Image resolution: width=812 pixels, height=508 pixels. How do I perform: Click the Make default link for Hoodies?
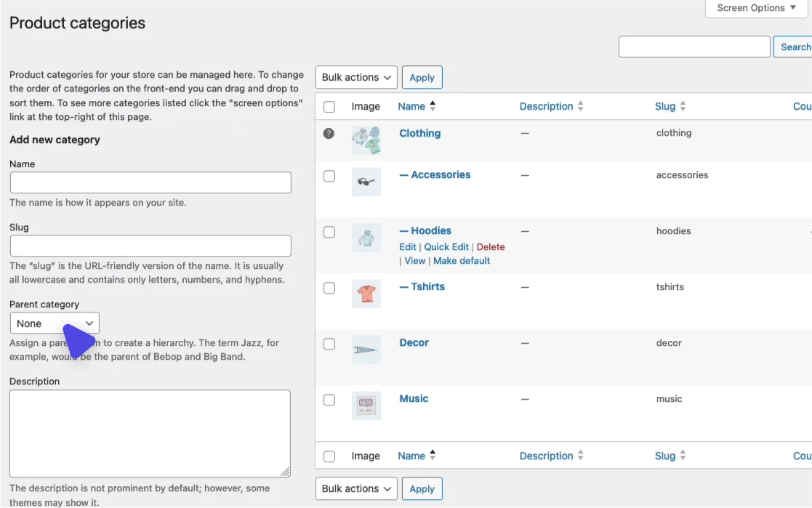point(462,261)
